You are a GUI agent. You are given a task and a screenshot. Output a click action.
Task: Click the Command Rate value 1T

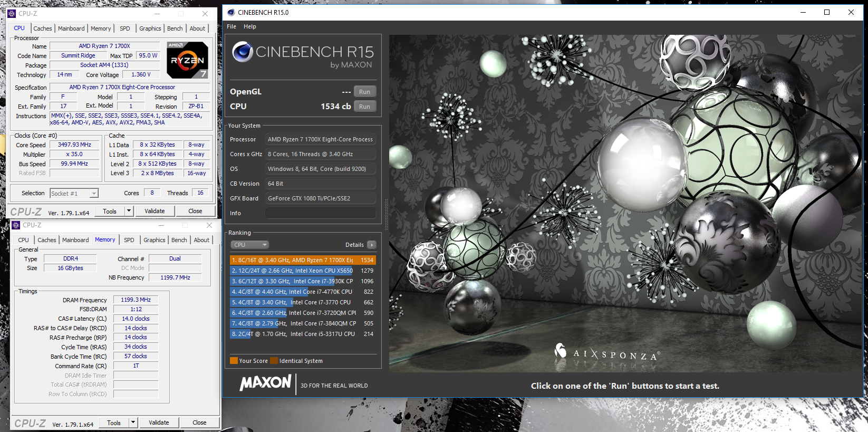click(136, 366)
